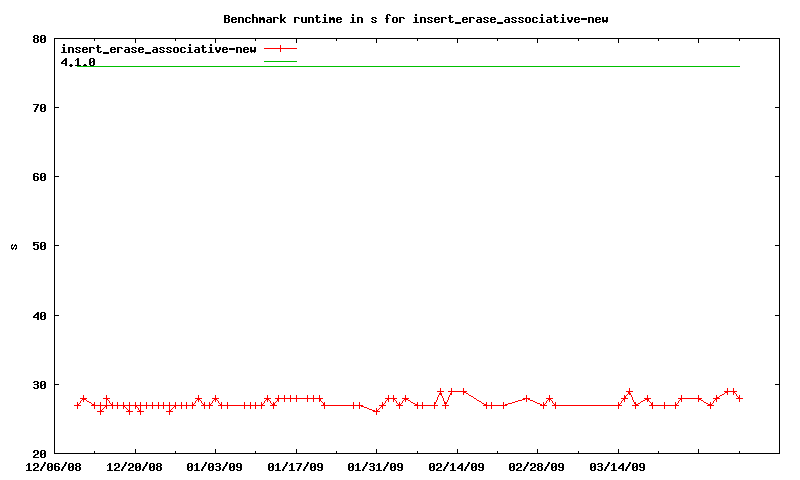Select the 01/03/09 x-axis date label
This screenshot has height=480, width=800.
click(x=215, y=466)
